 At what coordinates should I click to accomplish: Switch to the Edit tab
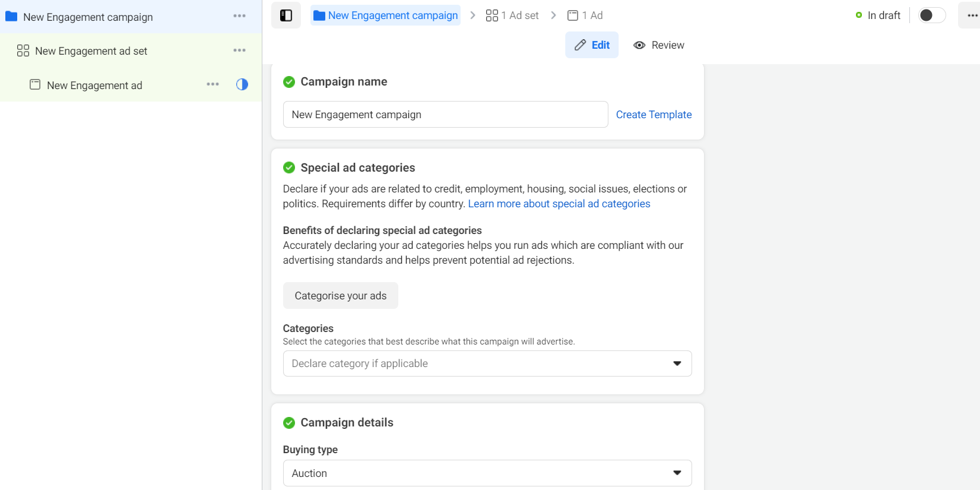coord(592,45)
